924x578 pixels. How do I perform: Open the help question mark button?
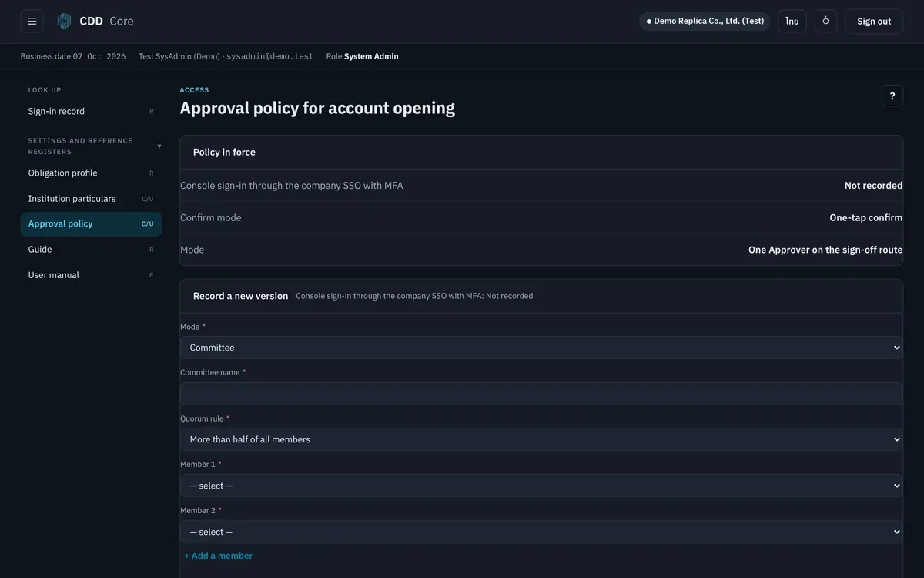[x=892, y=96]
